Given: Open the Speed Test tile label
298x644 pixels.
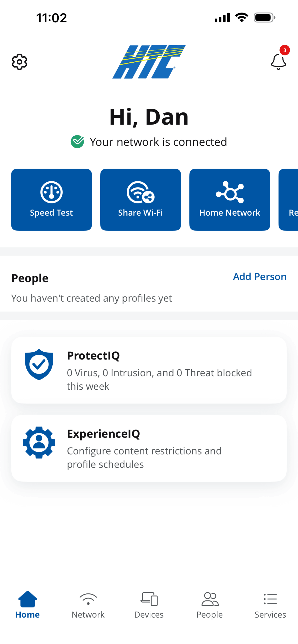Looking at the screenshot, I should [51, 213].
